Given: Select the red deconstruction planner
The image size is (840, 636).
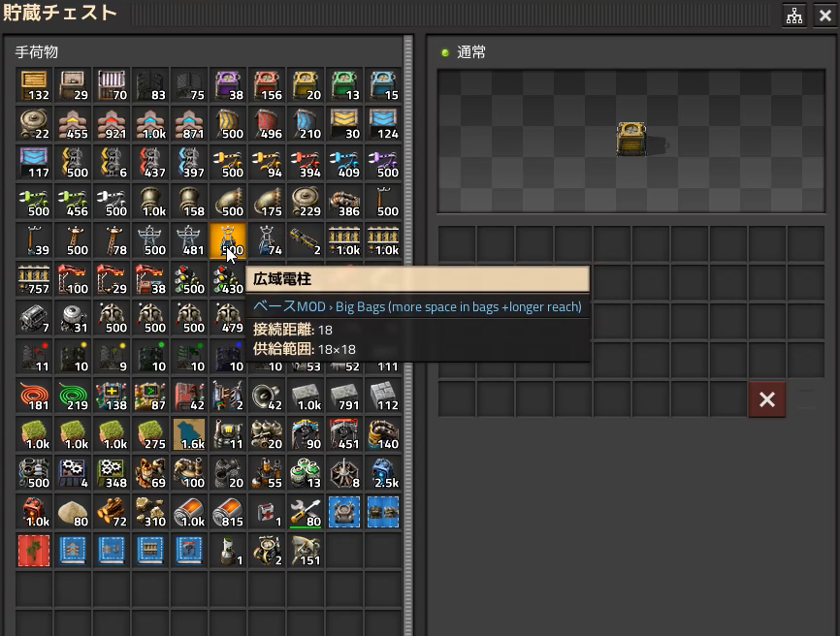Looking at the screenshot, I should coord(34,551).
